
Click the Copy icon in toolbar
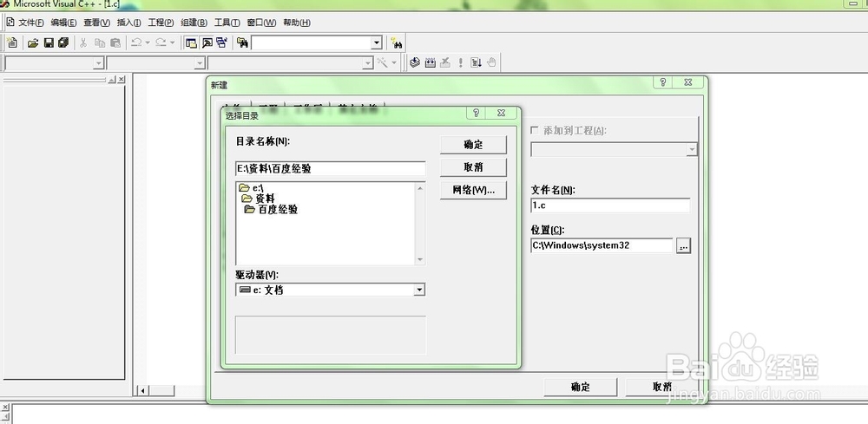100,42
